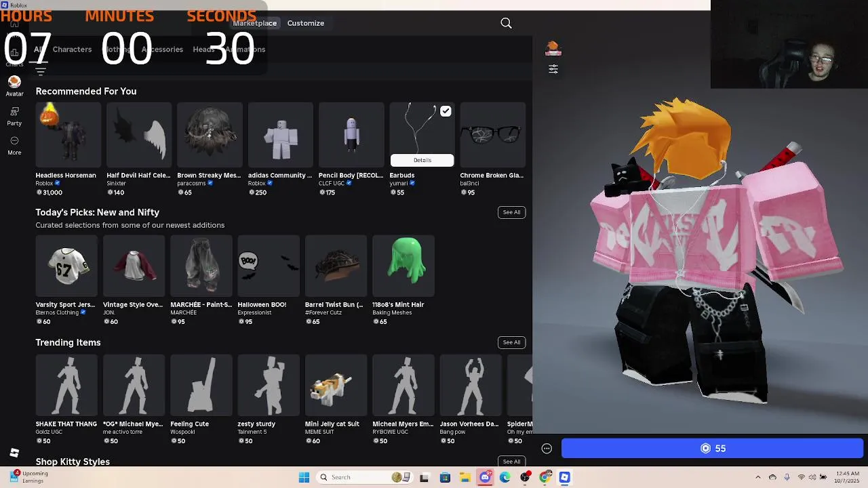Click See All for Trending Items

[511, 342]
